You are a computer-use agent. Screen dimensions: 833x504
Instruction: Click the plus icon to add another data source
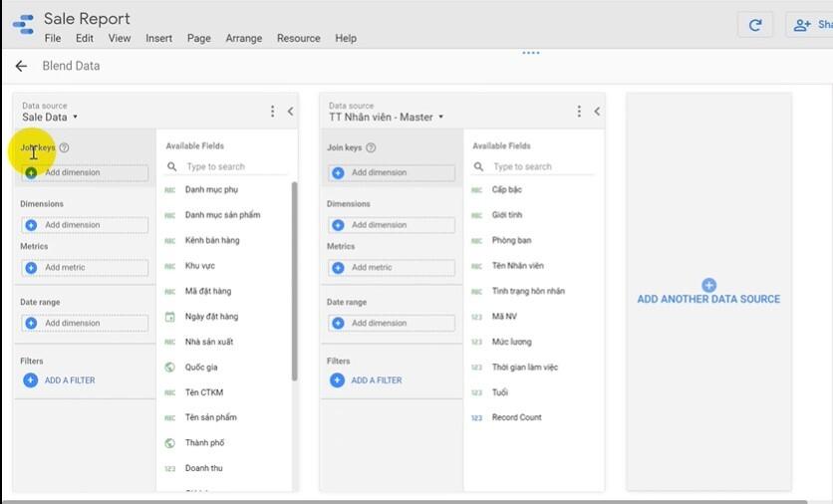click(708, 285)
